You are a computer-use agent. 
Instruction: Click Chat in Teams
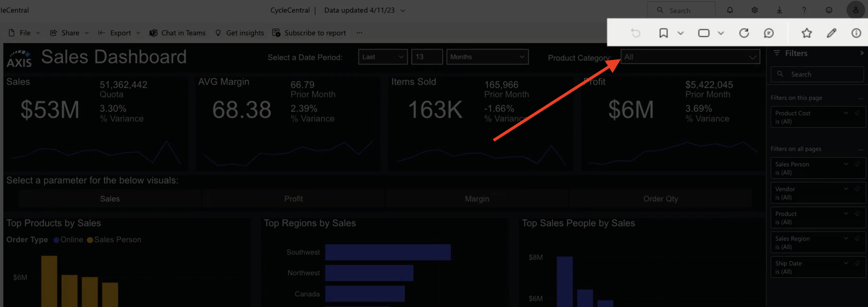tap(178, 33)
